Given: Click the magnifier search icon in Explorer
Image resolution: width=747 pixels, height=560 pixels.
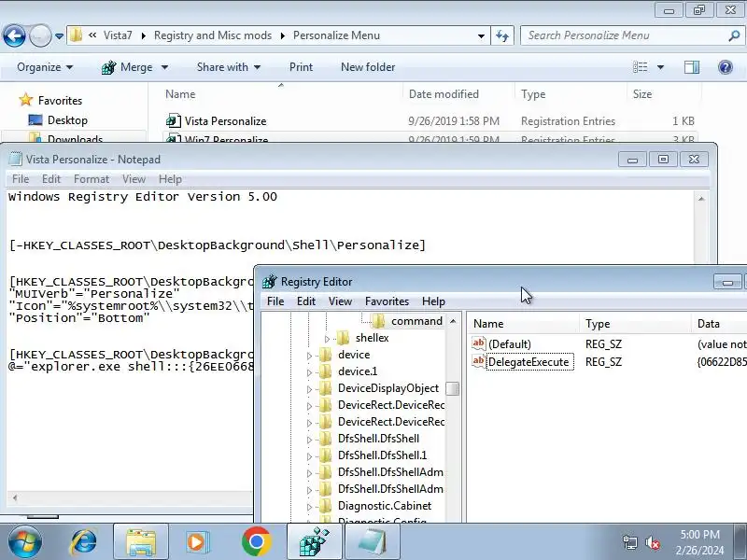Looking at the screenshot, I should tap(734, 35).
